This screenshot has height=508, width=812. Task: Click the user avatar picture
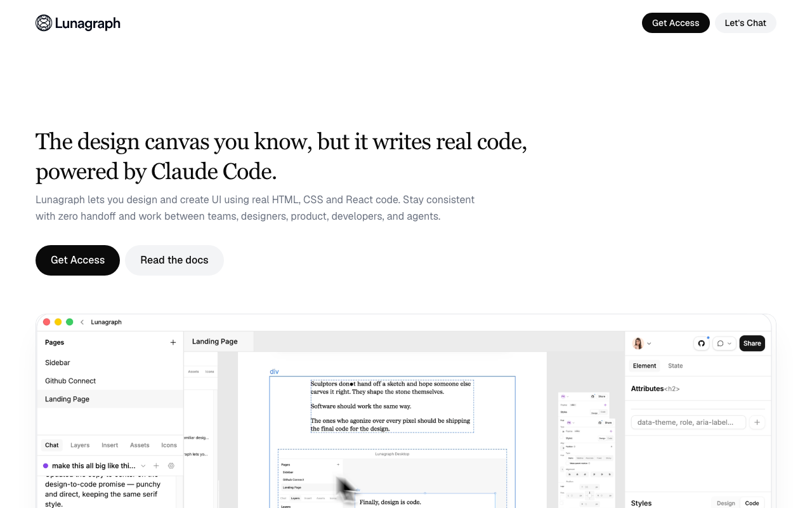tap(638, 344)
